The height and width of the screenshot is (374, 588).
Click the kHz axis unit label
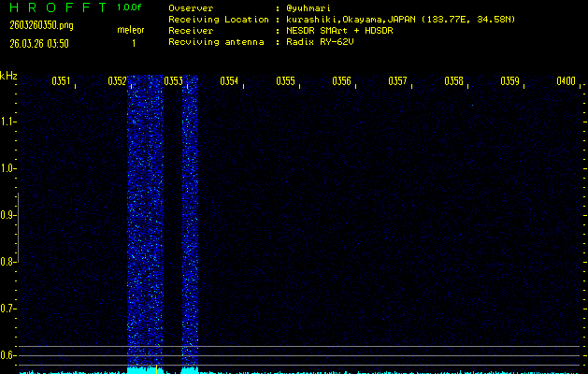tap(8, 76)
